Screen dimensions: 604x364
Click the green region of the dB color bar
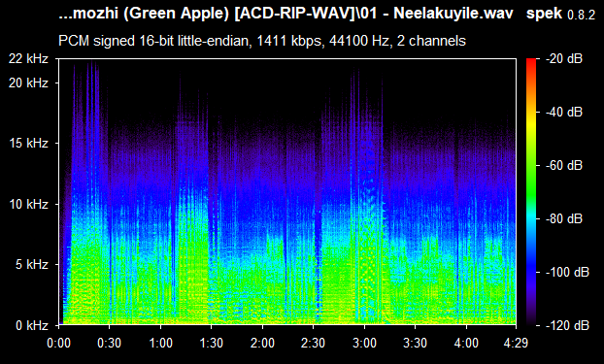coord(531,182)
